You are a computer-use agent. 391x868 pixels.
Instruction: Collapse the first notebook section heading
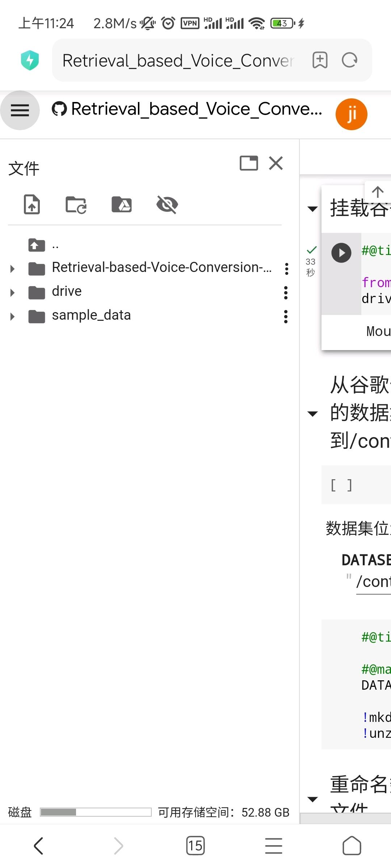tap(312, 209)
